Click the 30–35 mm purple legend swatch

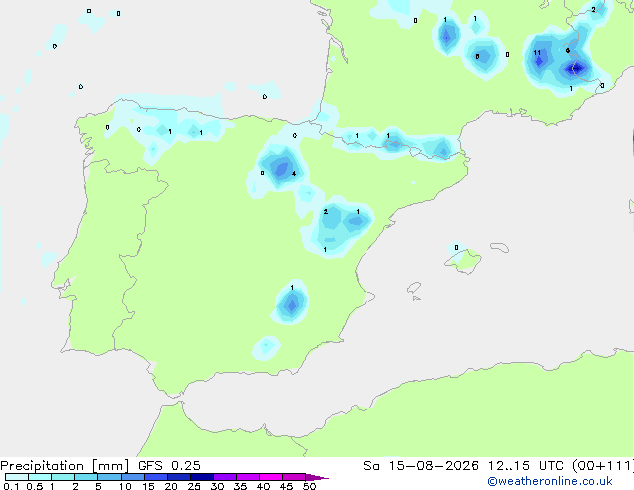click(225, 477)
